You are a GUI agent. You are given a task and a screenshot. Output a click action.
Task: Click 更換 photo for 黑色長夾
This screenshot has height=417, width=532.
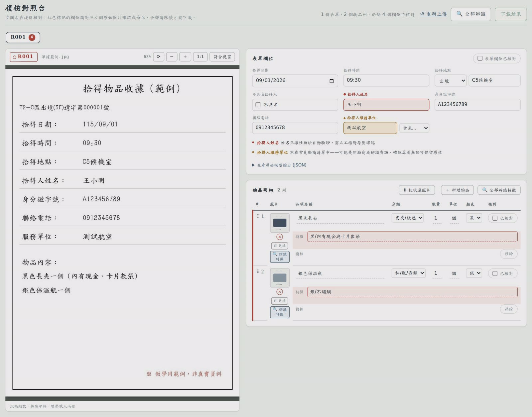tap(280, 246)
